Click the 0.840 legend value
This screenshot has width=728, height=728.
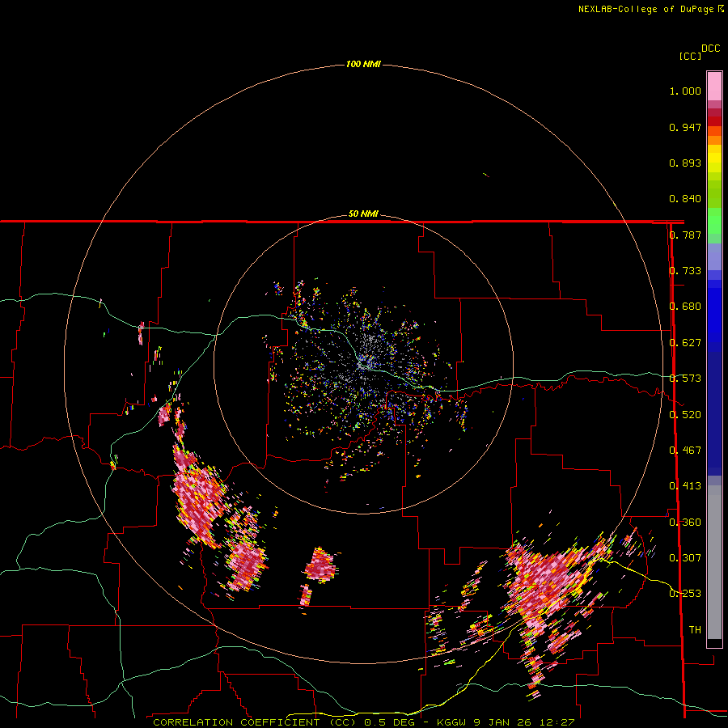point(685,199)
